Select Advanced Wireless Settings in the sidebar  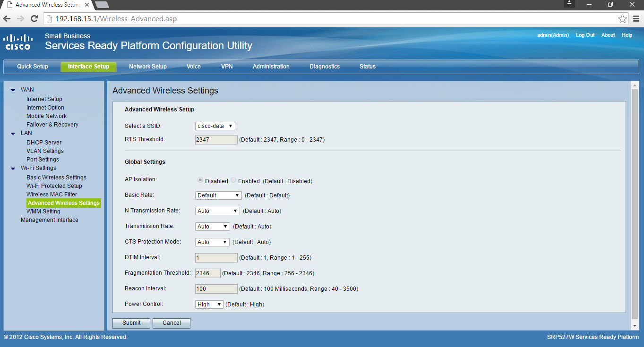tap(64, 203)
